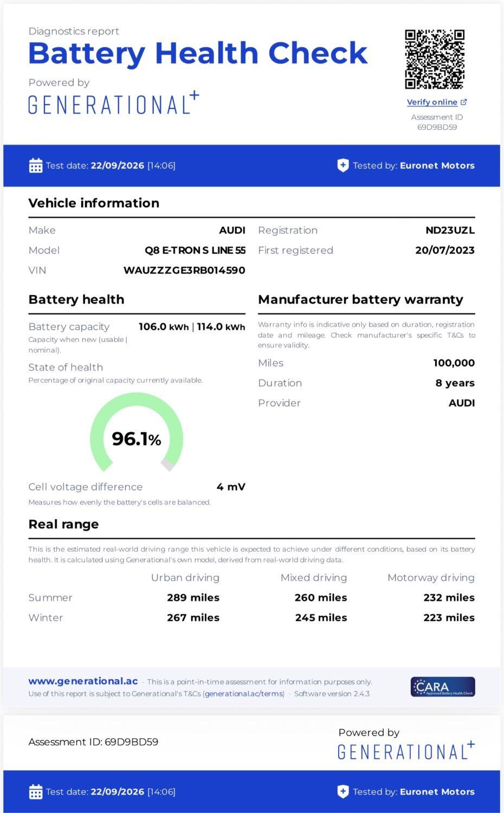This screenshot has height=813, width=504.
Task: Select the battery capacity 106.0 kWh | 114.0 kWh
Action: [x=192, y=327]
